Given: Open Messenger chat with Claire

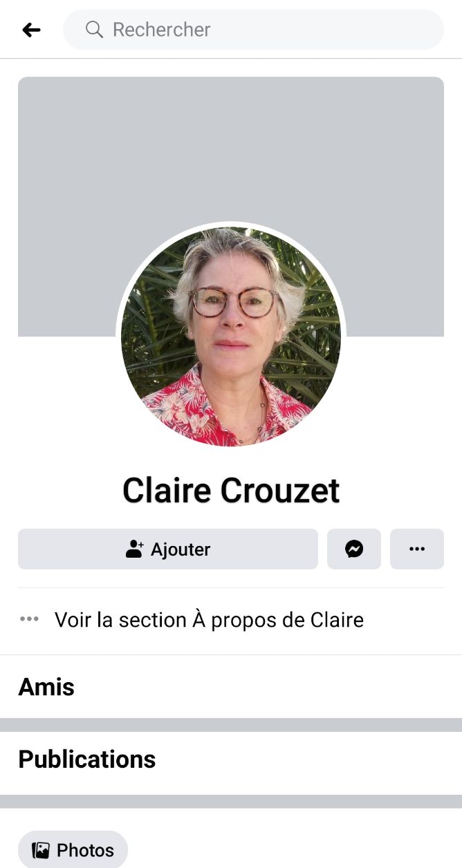Looking at the screenshot, I should tap(354, 549).
